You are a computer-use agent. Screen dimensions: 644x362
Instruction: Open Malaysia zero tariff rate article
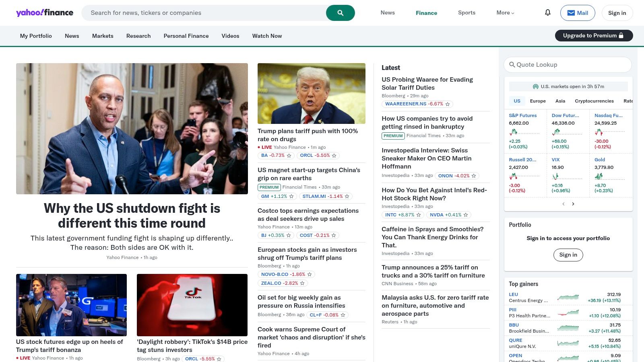[x=435, y=306]
